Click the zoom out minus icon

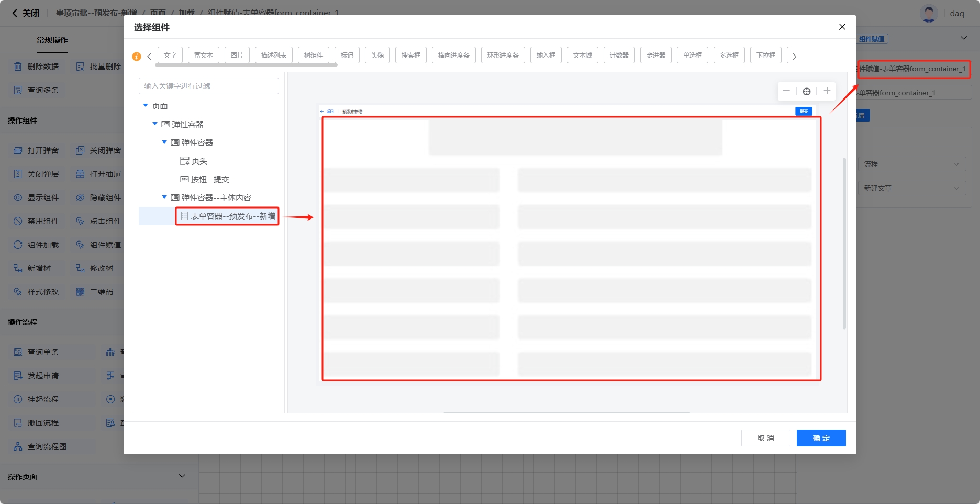(x=786, y=91)
